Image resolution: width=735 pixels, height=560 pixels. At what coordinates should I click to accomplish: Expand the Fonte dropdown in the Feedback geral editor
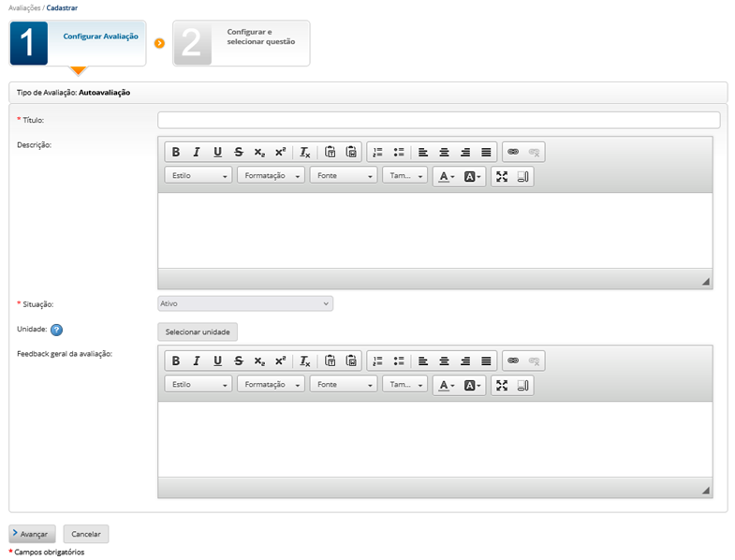point(344,385)
